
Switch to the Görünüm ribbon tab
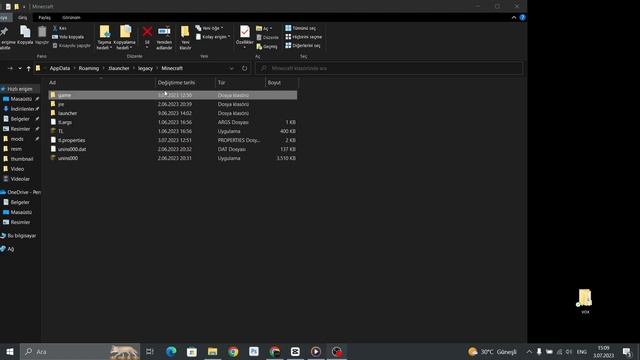coord(71,18)
